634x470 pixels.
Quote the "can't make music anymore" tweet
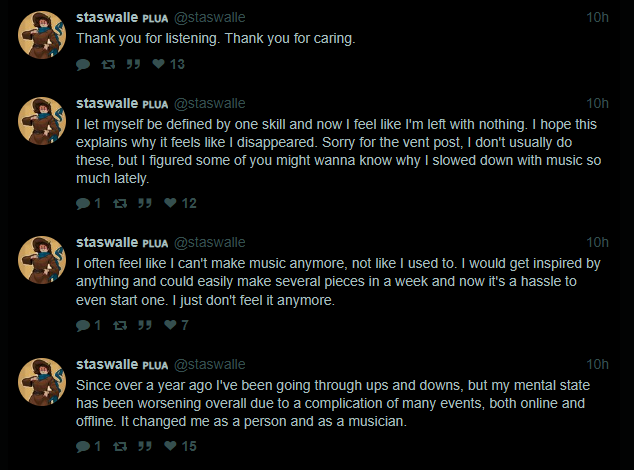pyautogui.click(x=144, y=326)
